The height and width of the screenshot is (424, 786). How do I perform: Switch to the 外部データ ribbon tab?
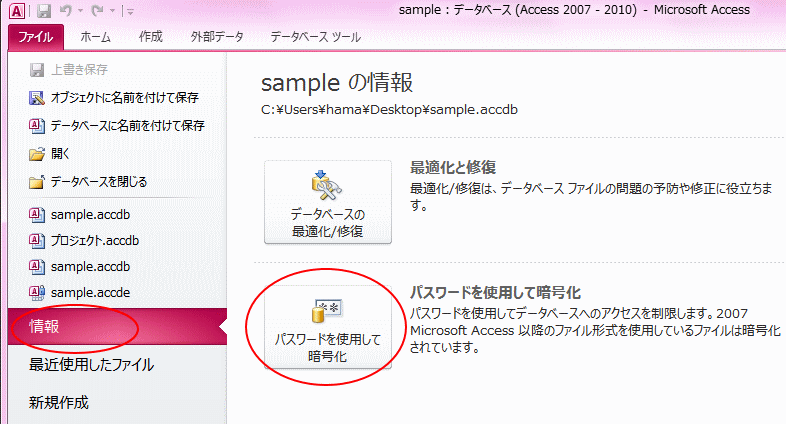click(217, 37)
